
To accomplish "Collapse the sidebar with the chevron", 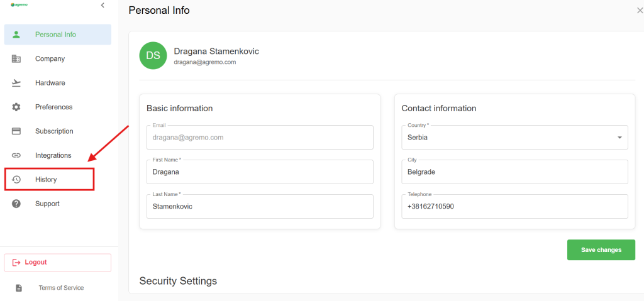I will pos(103,6).
